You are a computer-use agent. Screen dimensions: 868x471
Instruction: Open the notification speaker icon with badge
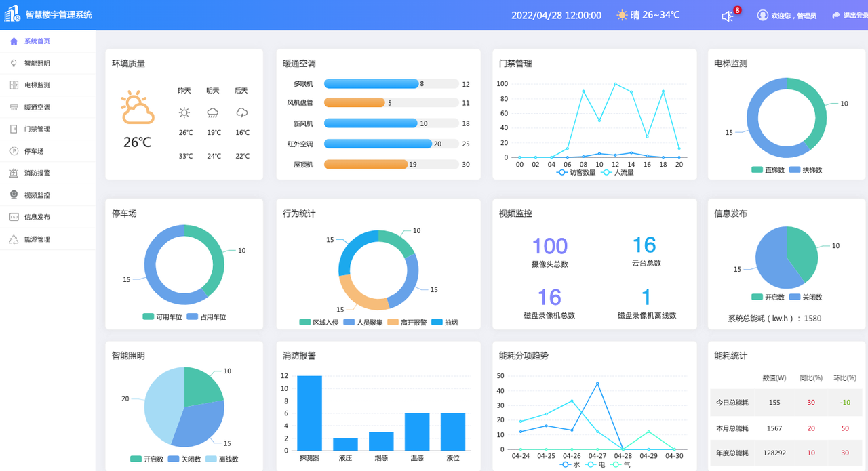[728, 16]
